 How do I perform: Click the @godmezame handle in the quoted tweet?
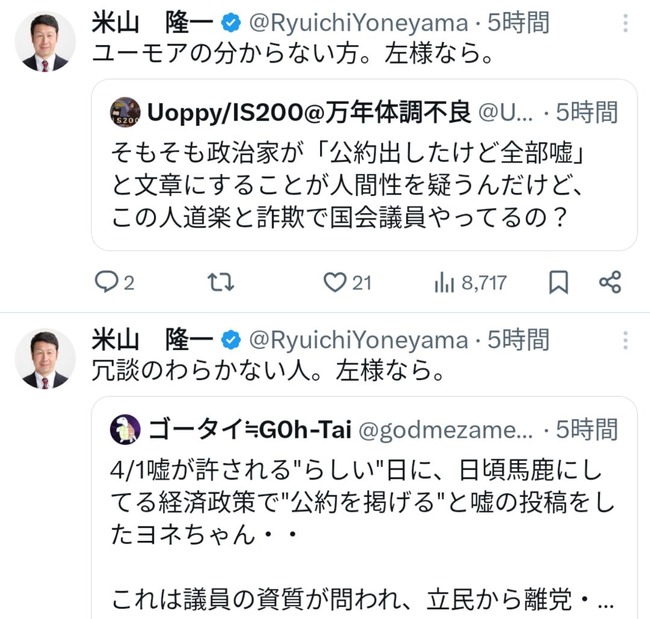pyautogui.click(x=445, y=429)
